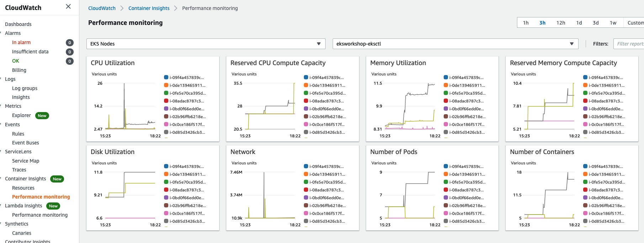Viewport: 644px width, 243px height.
Task: Collapse the Alarms section in sidebar
Action: 1,33
